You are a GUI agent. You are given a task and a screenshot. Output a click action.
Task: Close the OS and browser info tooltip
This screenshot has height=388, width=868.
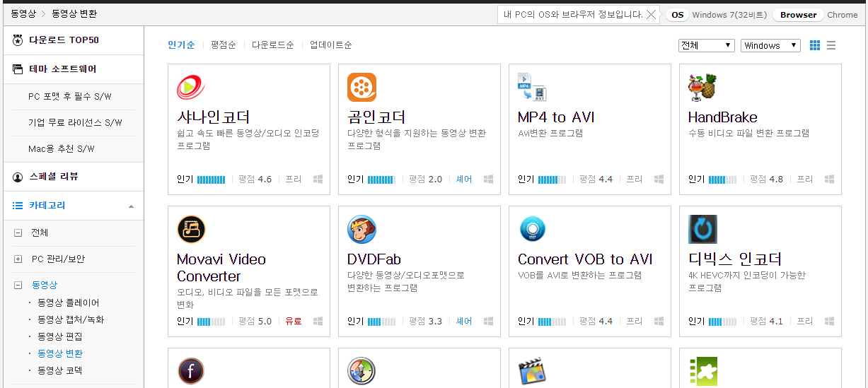651,14
